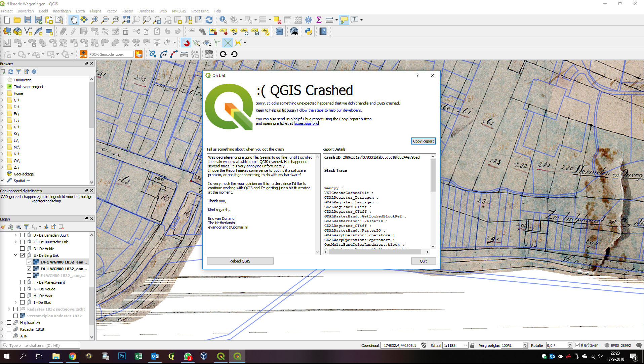Open the Bewerken menu
The height and width of the screenshot is (364, 644).
(x=26, y=11)
